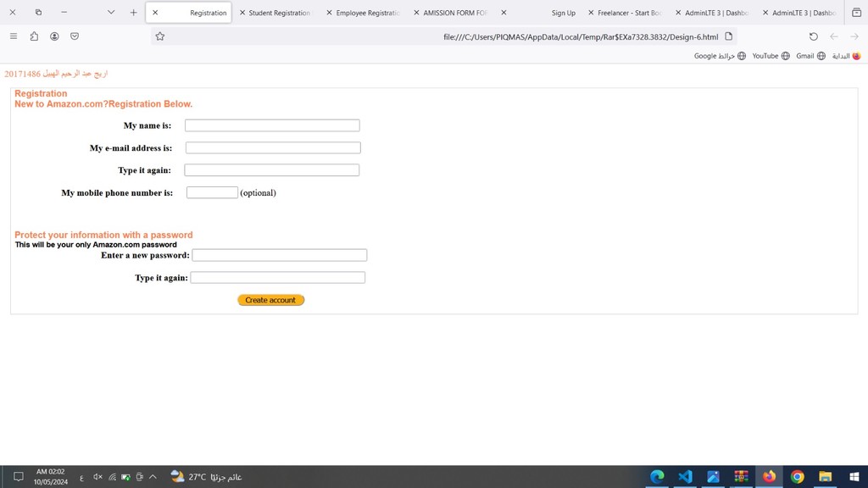Screen dimensions: 868x488
Task: Focus the password Type it again field
Action: pyautogui.click(x=278, y=277)
